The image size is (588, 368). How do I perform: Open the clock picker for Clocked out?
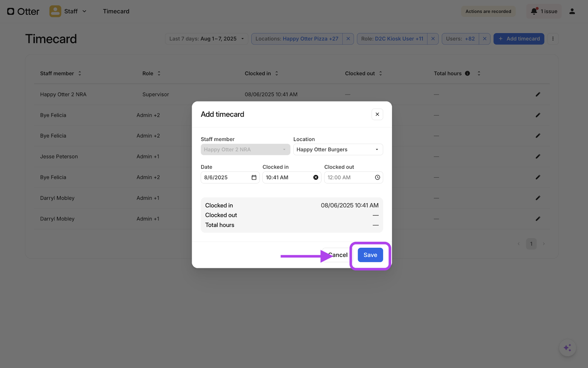coord(377,177)
